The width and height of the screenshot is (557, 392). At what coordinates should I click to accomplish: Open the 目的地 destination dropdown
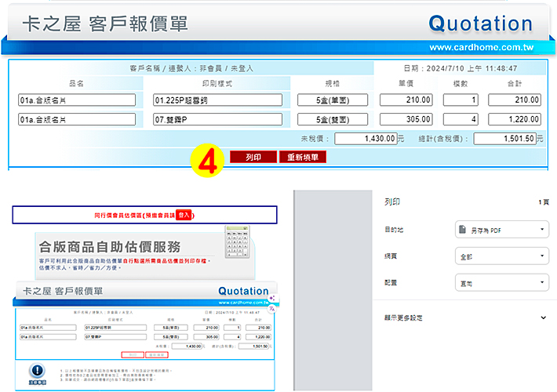pos(501,230)
